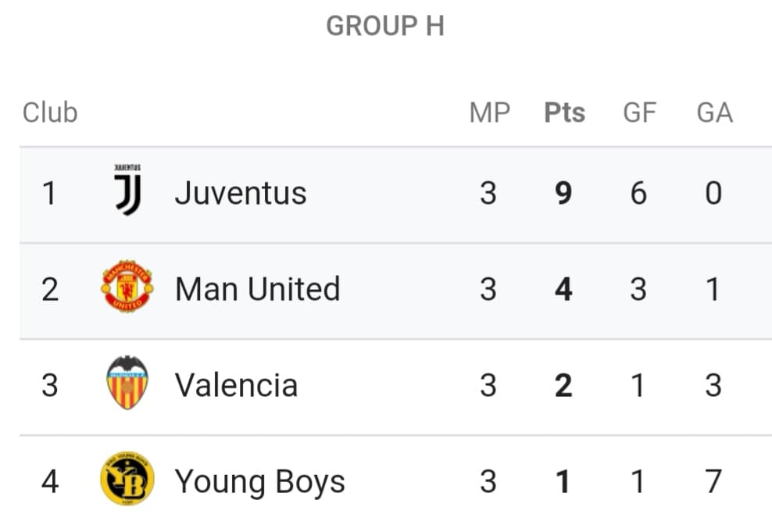Click the Pts column header
Viewport: 772px width, 532px height.
pyautogui.click(x=565, y=112)
